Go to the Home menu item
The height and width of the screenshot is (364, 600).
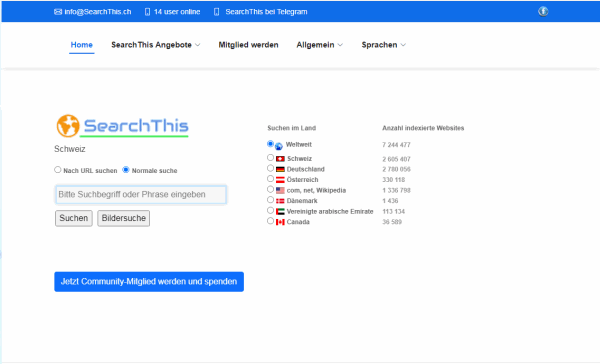point(82,45)
